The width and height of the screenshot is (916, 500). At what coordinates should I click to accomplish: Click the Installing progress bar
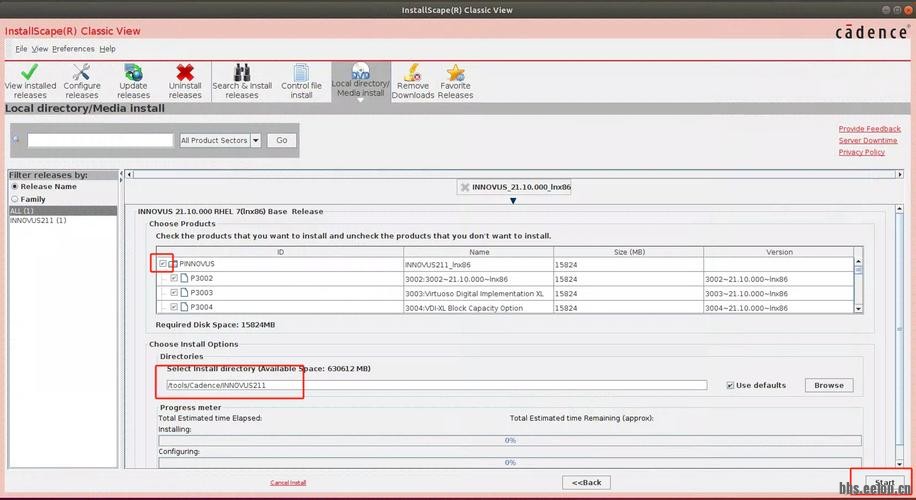(x=509, y=440)
